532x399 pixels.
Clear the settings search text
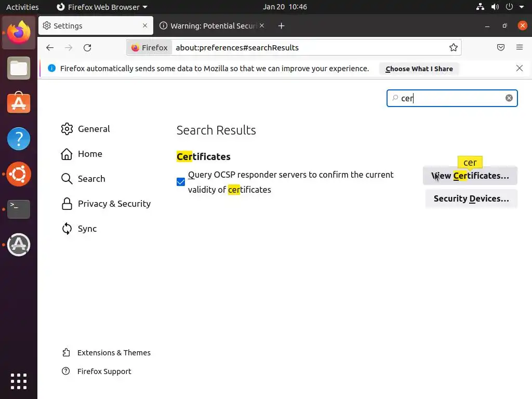point(509,98)
